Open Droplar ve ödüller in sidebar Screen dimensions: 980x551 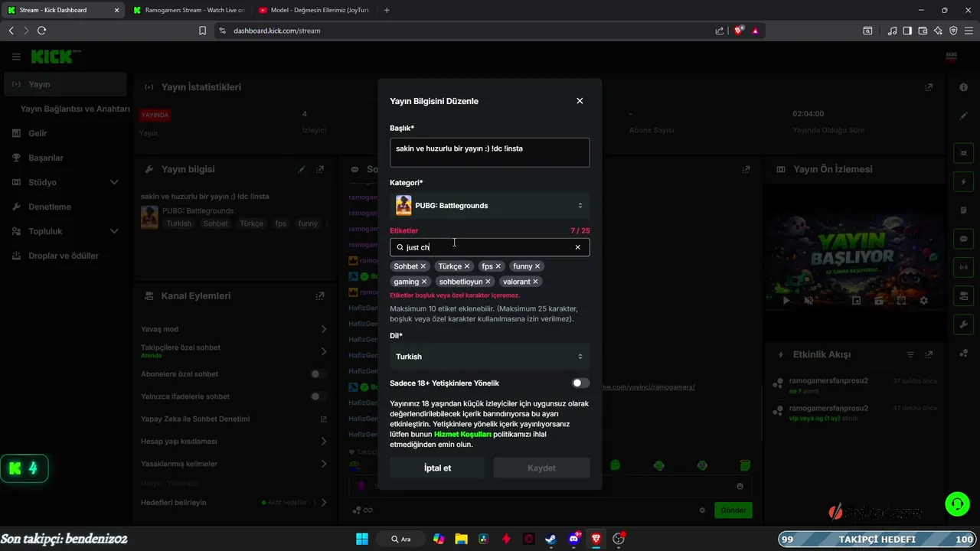click(65, 256)
